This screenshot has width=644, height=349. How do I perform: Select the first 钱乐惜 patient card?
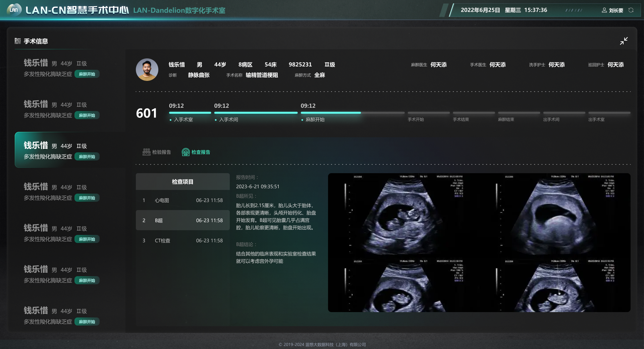point(70,67)
